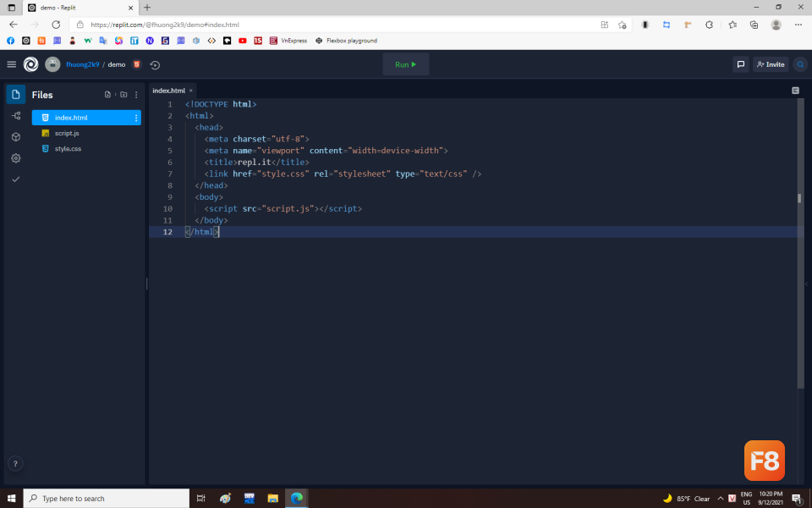Viewport: 812px width, 508px height.
Task: Toggle the editor layout icon at top right
Action: pyautogui.click(x=795, y=91)
